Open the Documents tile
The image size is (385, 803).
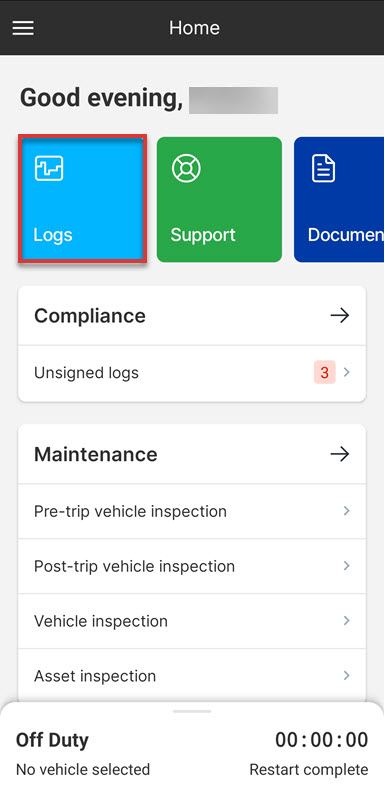point(339,199)
